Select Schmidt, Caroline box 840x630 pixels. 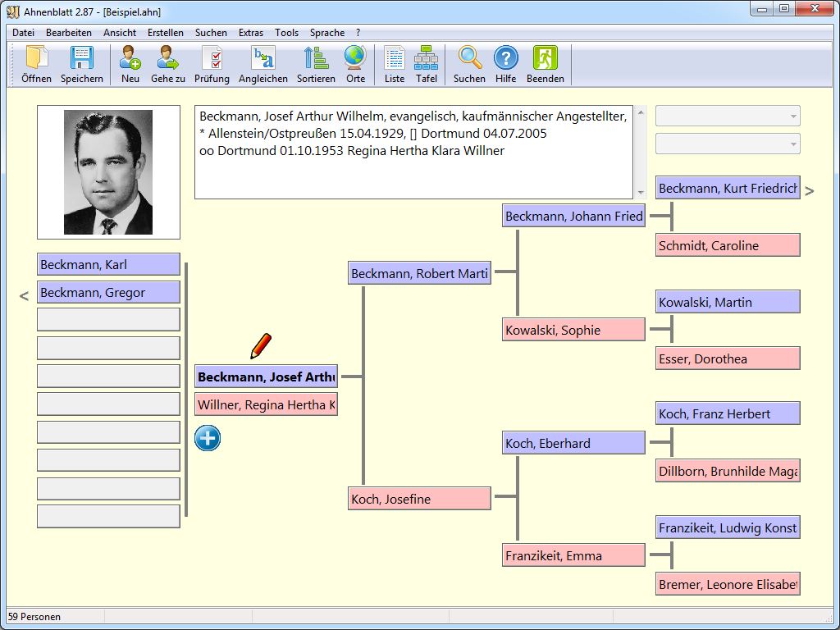tap(728, 245)
